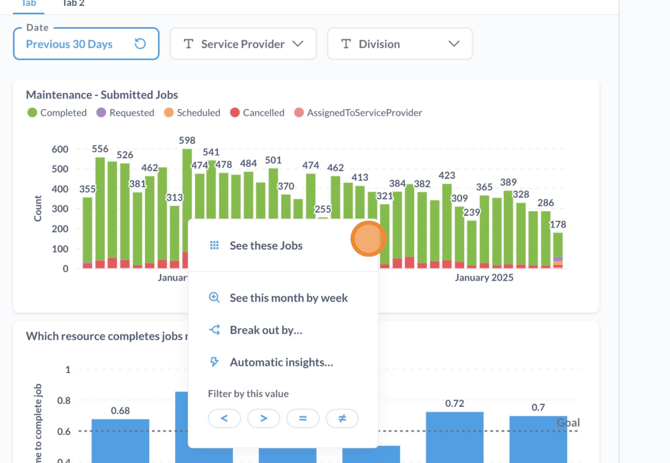The height and width of the screenshot is (463, 670).
Task: Select See this month by week
Action: pyautogui.click(x=283, y=298)
